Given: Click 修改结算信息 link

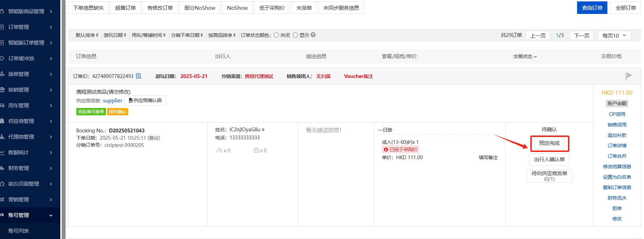Looking at the screenshot, I should click(617, 167).
